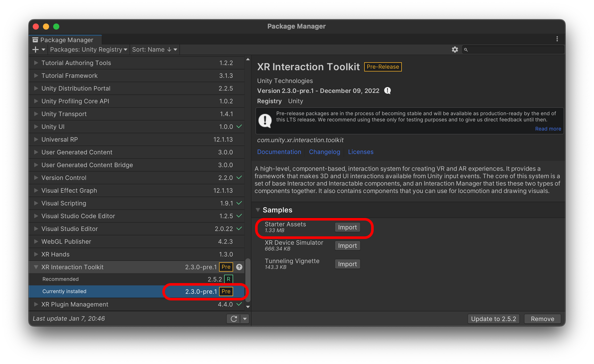Select the Package Manager tab

(66, 40)
